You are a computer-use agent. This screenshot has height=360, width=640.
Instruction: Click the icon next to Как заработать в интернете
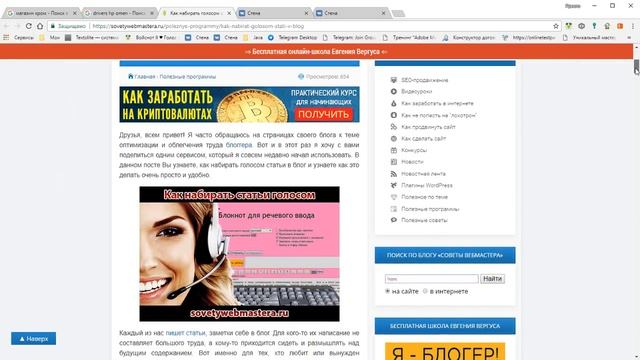pos(393,104)
